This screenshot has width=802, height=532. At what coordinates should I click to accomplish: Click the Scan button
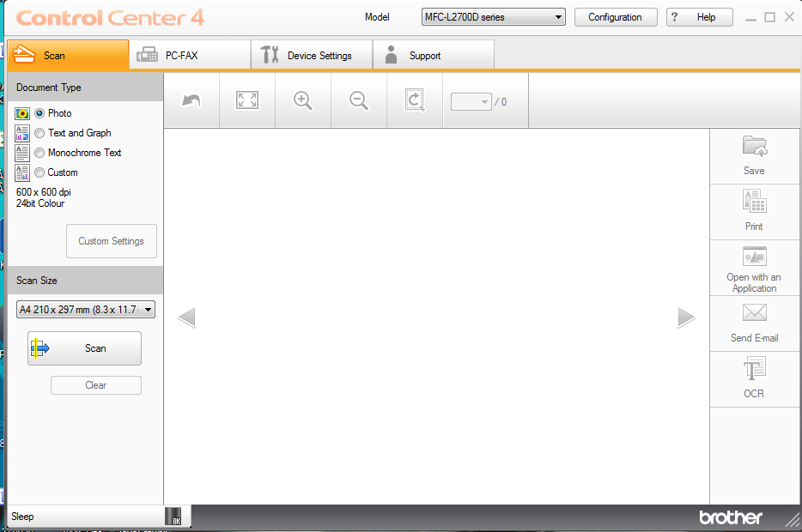point(84,348)
